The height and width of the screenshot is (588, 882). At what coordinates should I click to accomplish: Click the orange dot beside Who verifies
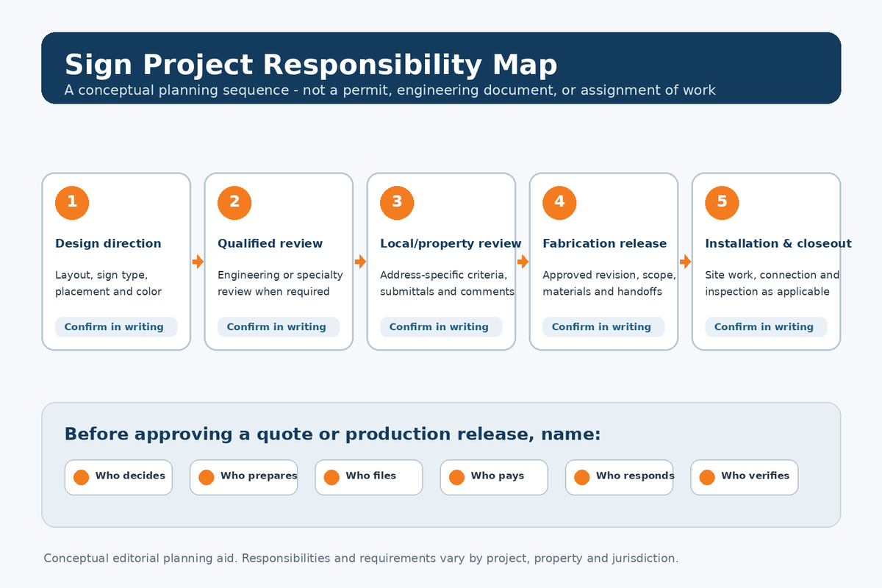(707, 477)
